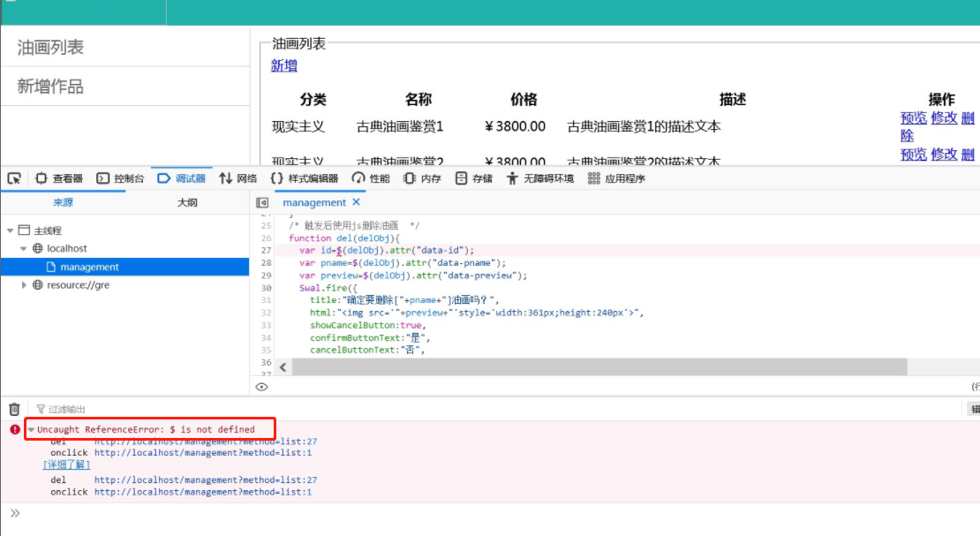Click 预览 for 古典油画鉴赏1
The width and height of the screenshot is (980, 536).
tap(913, 117)
